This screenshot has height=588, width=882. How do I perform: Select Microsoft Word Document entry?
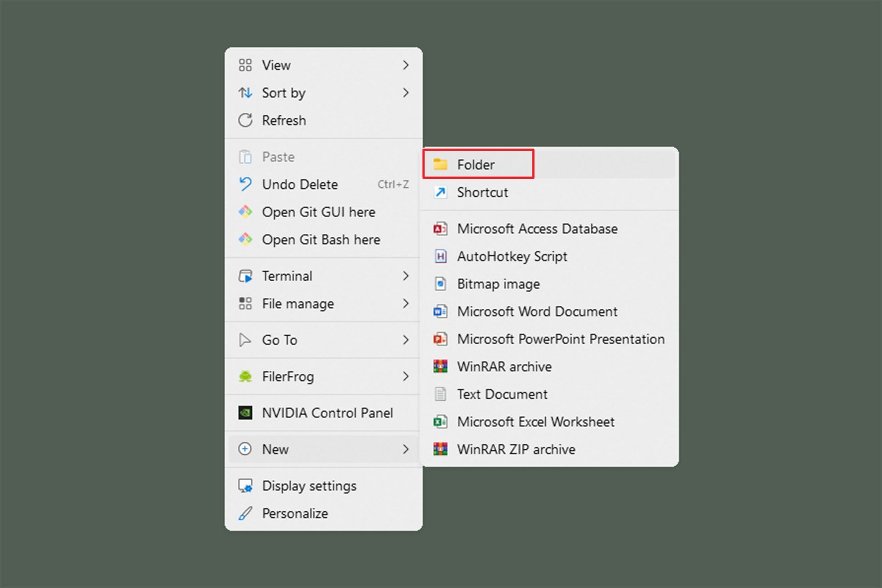point(537,311)
